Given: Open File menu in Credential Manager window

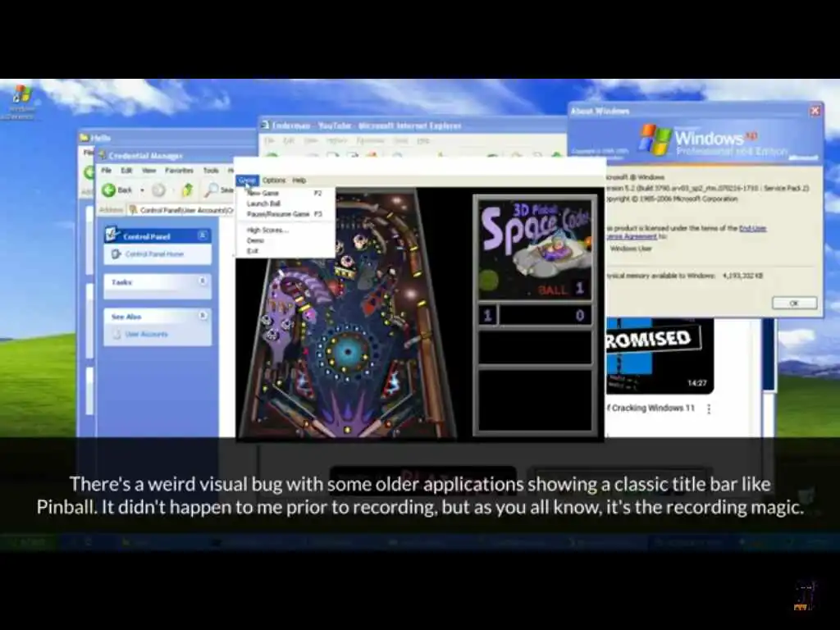Looking at the screenshot, I should click(107, 171).
